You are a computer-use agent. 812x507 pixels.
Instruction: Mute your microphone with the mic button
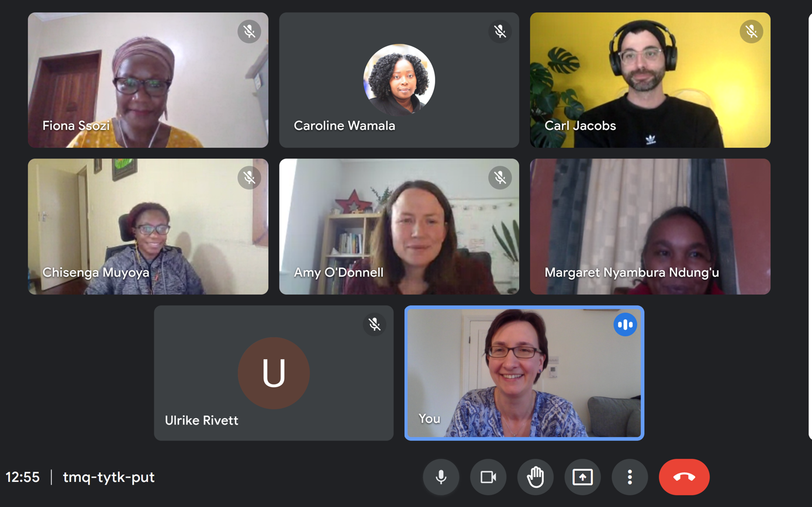click(x=441, y=477)
